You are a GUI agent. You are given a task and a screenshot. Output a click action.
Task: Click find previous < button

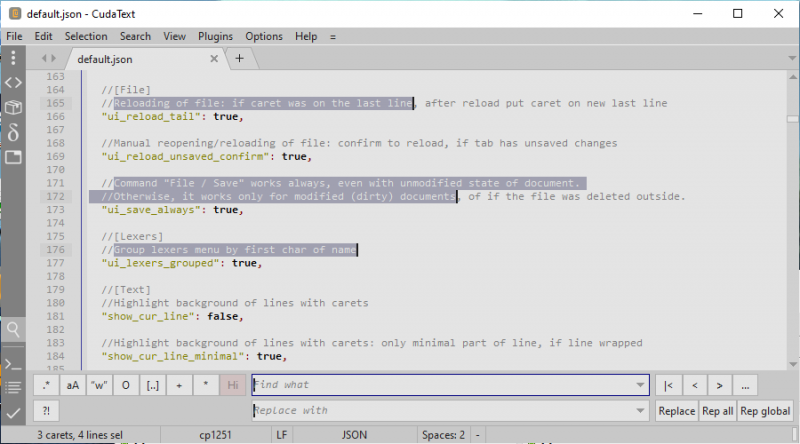pyautogui.click(x=694, y=385)
